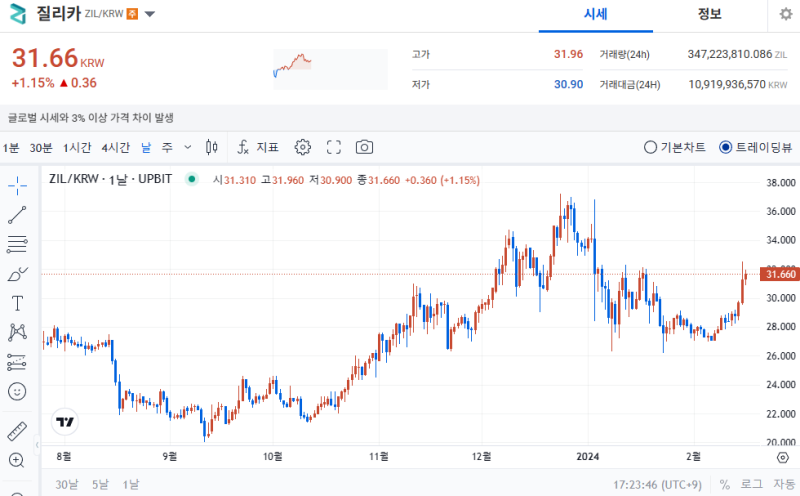Viewport: 800px width, 496px height.
Task: Click the 거래량(24h) value 347,223,810.086
Action: 730,54
